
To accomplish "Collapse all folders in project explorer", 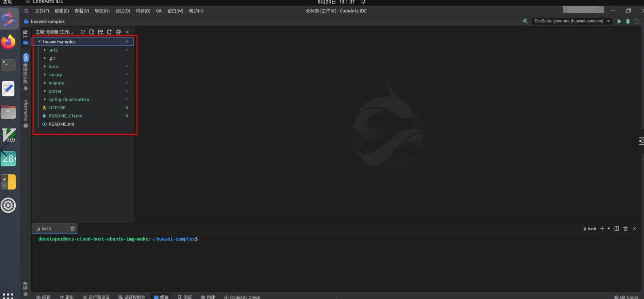I will pos(118,32).
